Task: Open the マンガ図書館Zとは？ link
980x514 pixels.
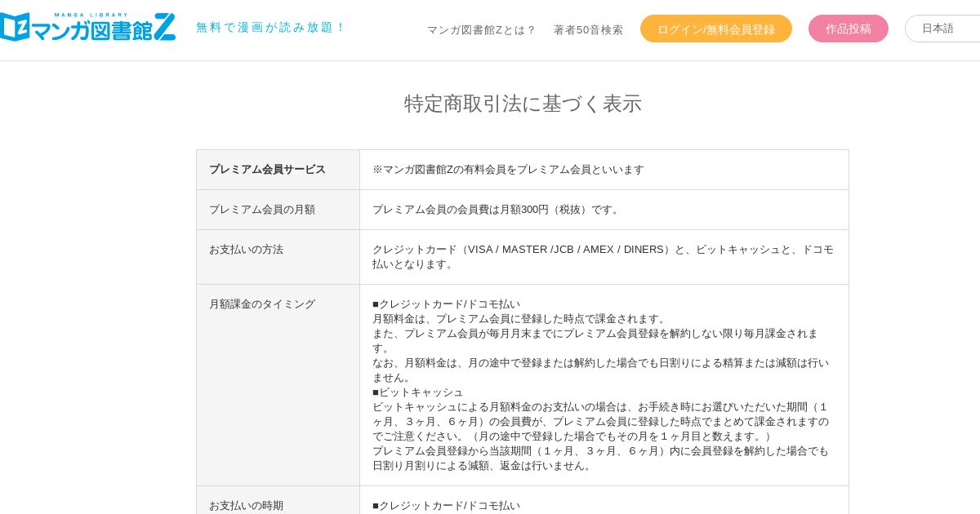Action: tap(481, 29)
